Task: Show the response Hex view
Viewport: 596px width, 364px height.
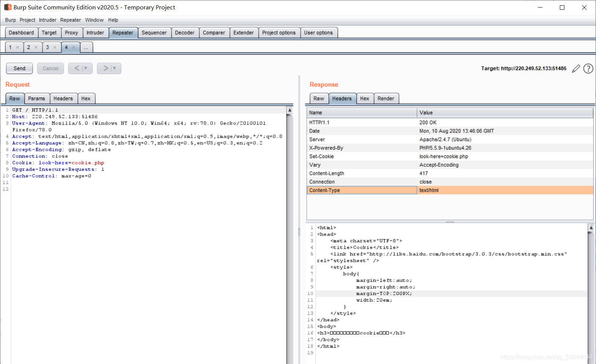Action: [364, 99]
